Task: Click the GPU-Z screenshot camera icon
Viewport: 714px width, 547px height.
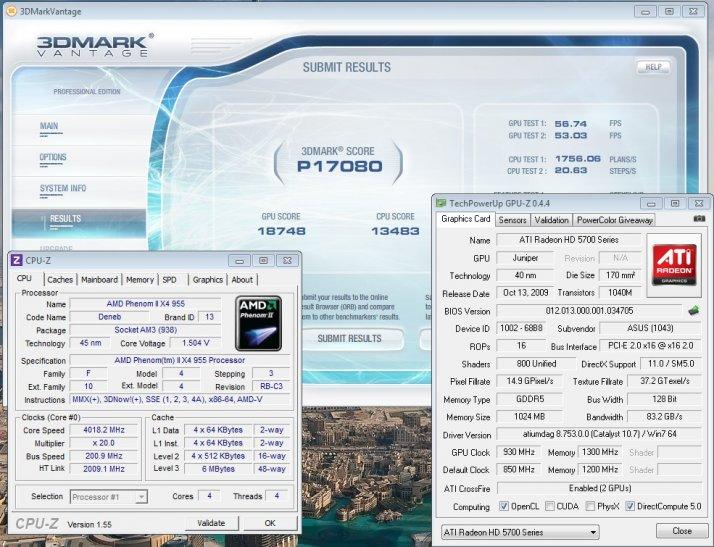Action: 699,219
